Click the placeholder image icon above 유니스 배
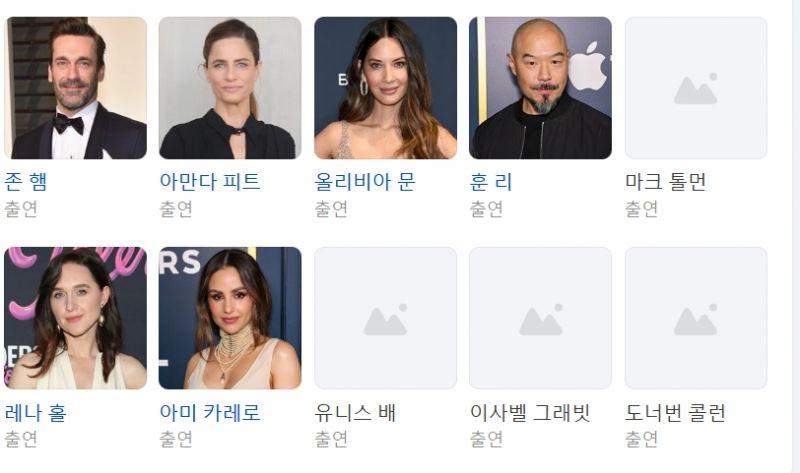Screen dimensions: 800x473 coord(386,318)
